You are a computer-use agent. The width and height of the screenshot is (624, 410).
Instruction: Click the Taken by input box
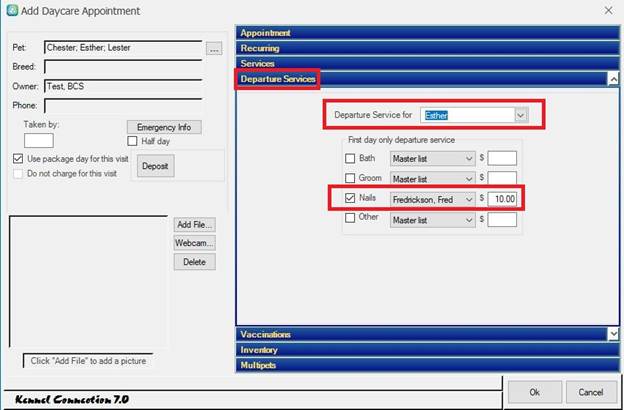click(39, 141)
